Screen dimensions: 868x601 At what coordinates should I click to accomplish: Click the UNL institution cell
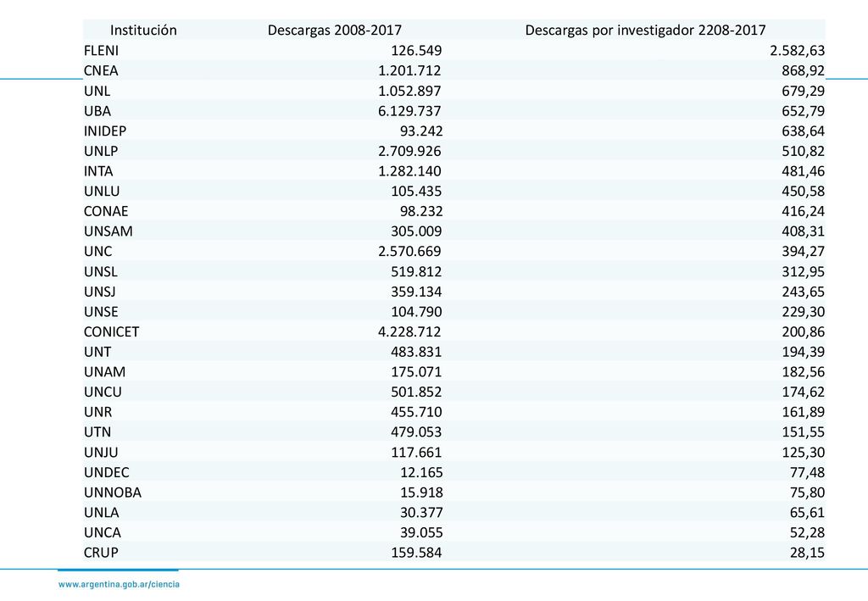click(x=97, y=91)
